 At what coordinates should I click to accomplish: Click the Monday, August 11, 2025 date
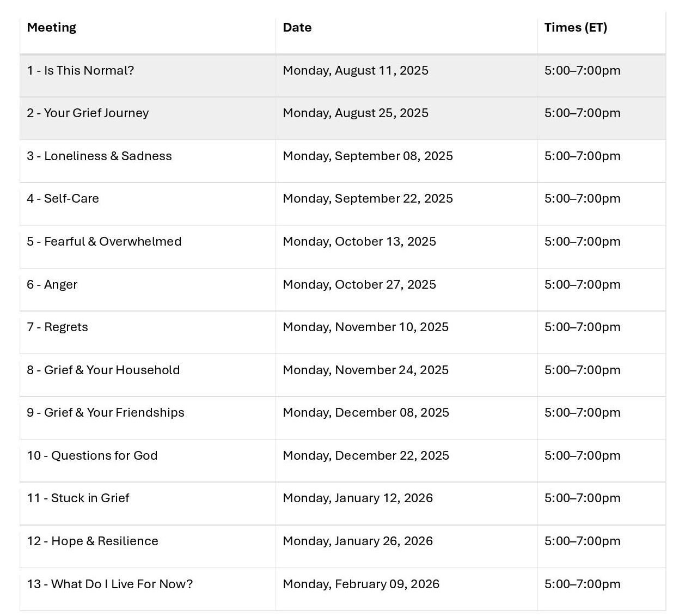click(x=356, y=71)
